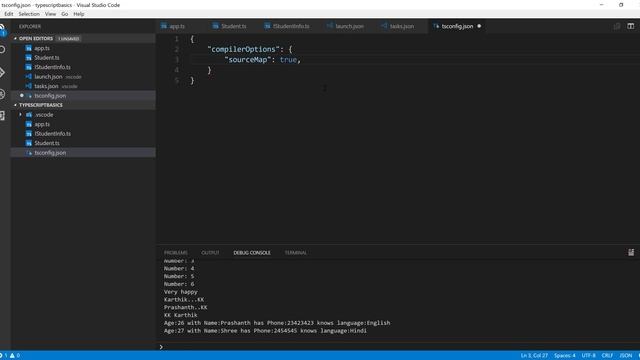Screen dimensions: 640x360
Task: Open the View menu
Action: click(50, 14)
